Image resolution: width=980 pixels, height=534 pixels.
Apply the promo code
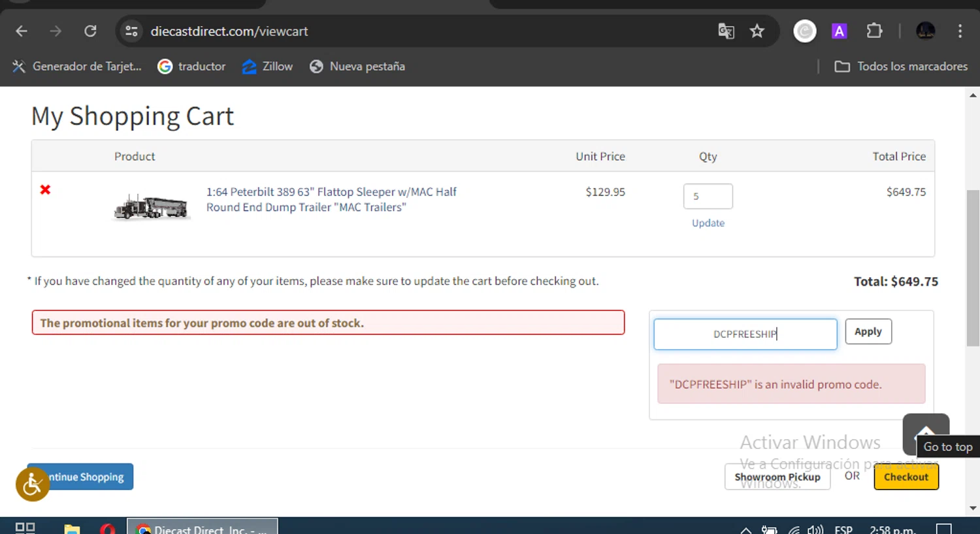[868, 331]
